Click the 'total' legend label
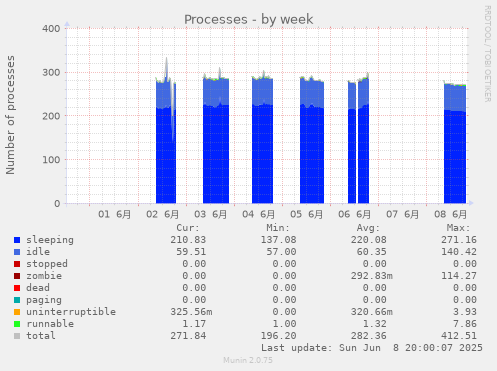Image resolution: width=497 pixels, height=371 pixels. click(x=41, y=336)
